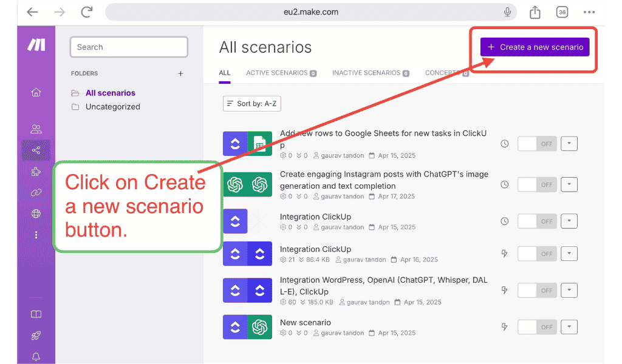The width and height of the screenshot is (622, 364).
Task: Open the Webhooks globe icon in sidebar
Action: pos(36,214)
